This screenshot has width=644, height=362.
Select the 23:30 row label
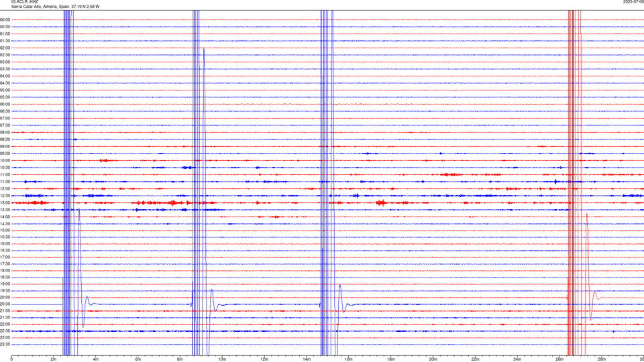[x=5, y=345]
